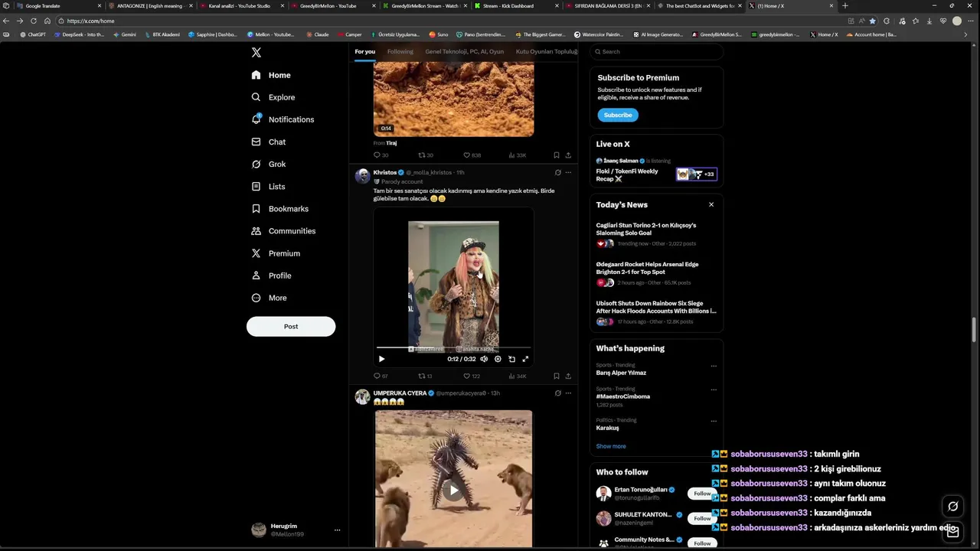Screen dimensions: 980x551
Task: Open the ChatGPT bookmark in bookmarks bar
Action: click(33, 34)
